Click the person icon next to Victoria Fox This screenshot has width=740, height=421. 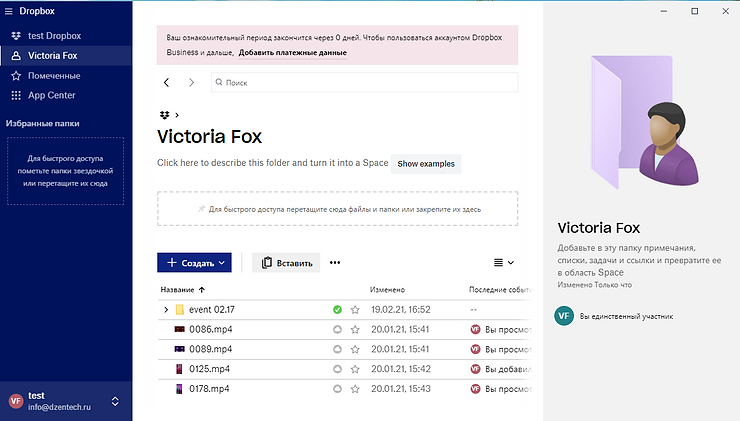16,56
